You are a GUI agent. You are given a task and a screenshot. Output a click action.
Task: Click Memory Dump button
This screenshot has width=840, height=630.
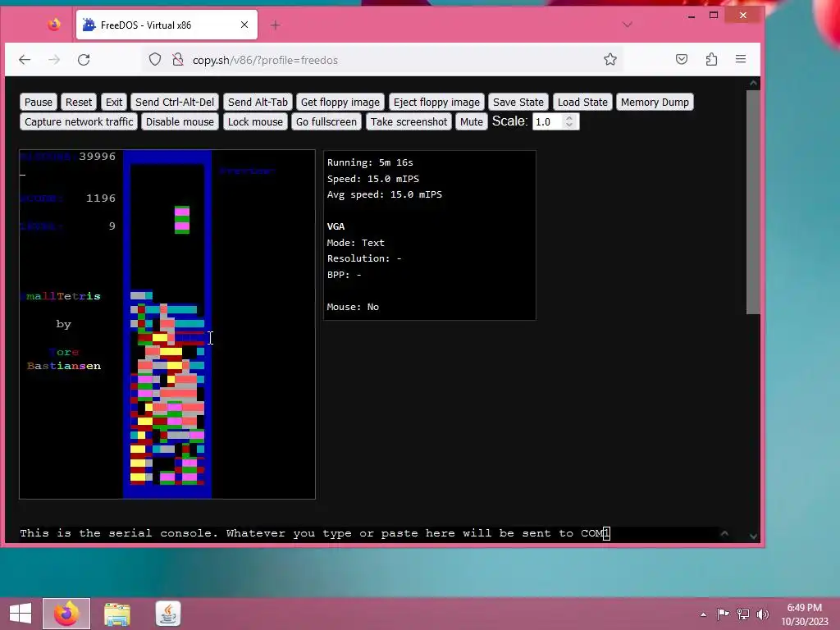click(655, 102)
